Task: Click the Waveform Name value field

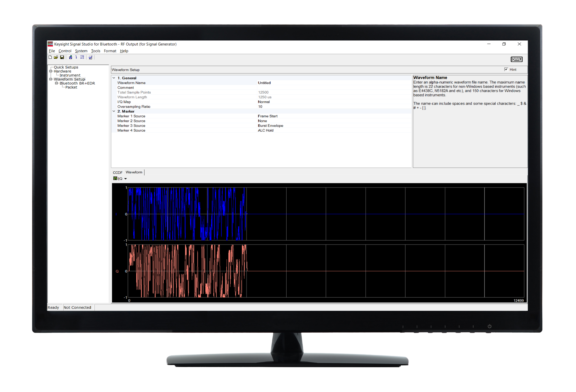Action: [x=264, y=83]
